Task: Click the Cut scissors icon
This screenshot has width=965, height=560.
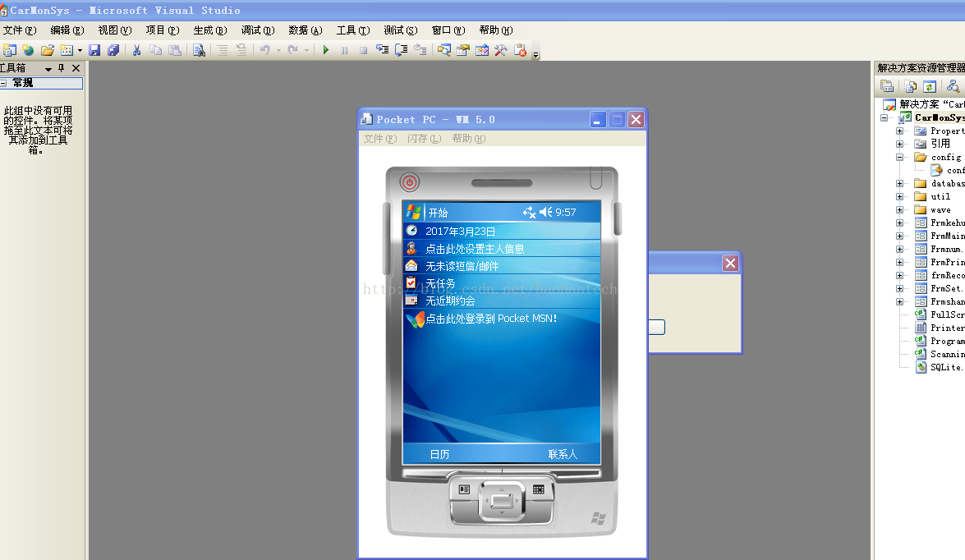Action: (136, 50)
